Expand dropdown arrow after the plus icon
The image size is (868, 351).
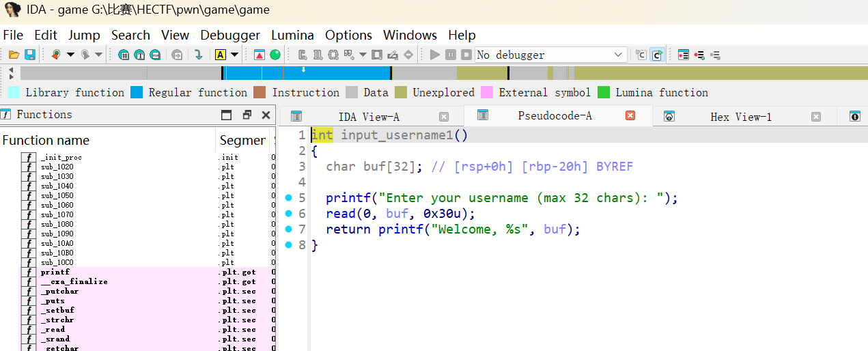[363, 55]
